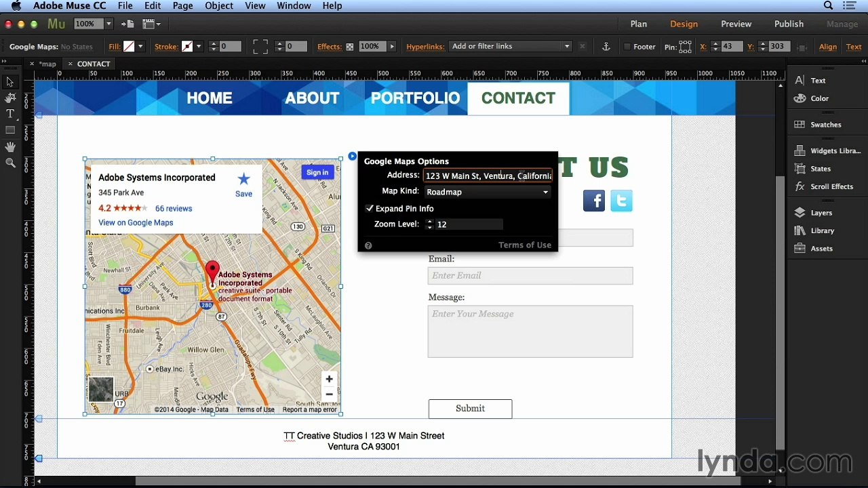Open the Layers panel
Image resolution: width=868 pixels, height=488 pixels.
(814, 213)
